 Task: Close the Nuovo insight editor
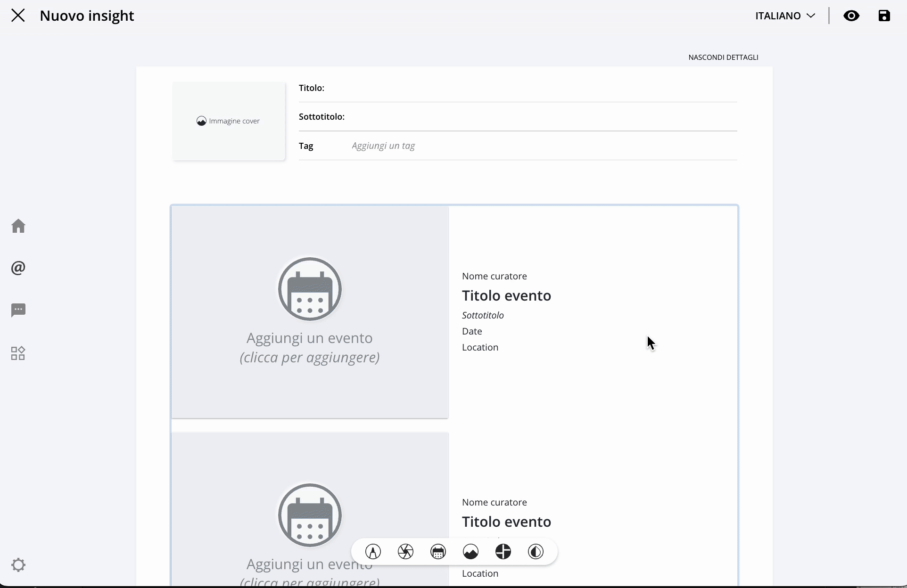pos(18,16)
